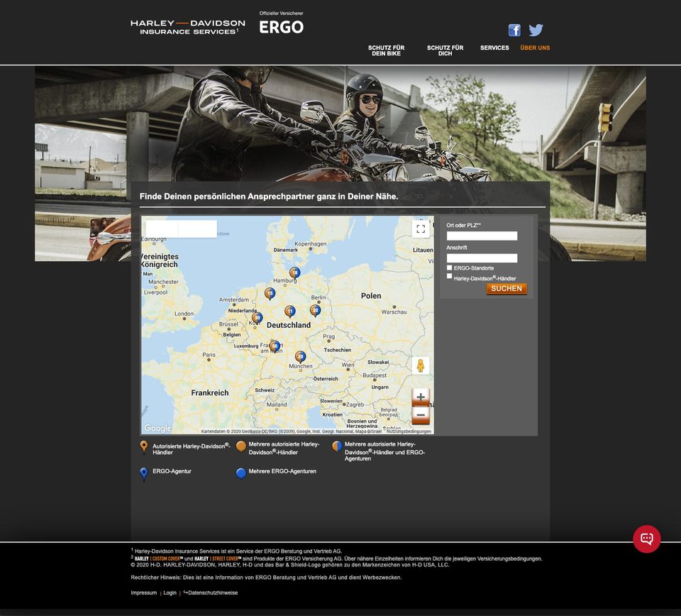Click the Deutschland label on the map
The height and width of the screenshot is (616, 681).
(289, 325)
